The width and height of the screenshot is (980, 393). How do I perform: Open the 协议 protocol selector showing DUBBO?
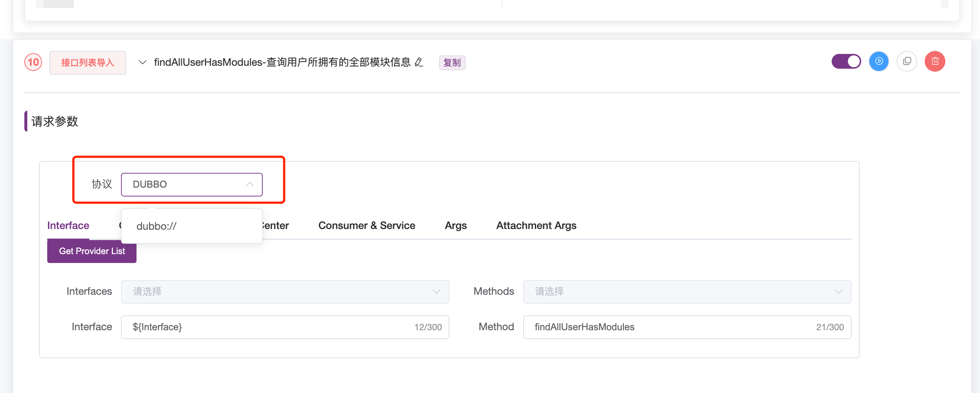(191, 184)
